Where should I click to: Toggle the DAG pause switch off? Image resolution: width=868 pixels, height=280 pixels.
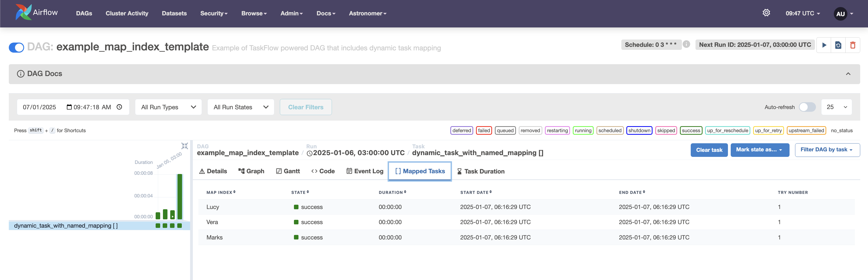[17, 48]
